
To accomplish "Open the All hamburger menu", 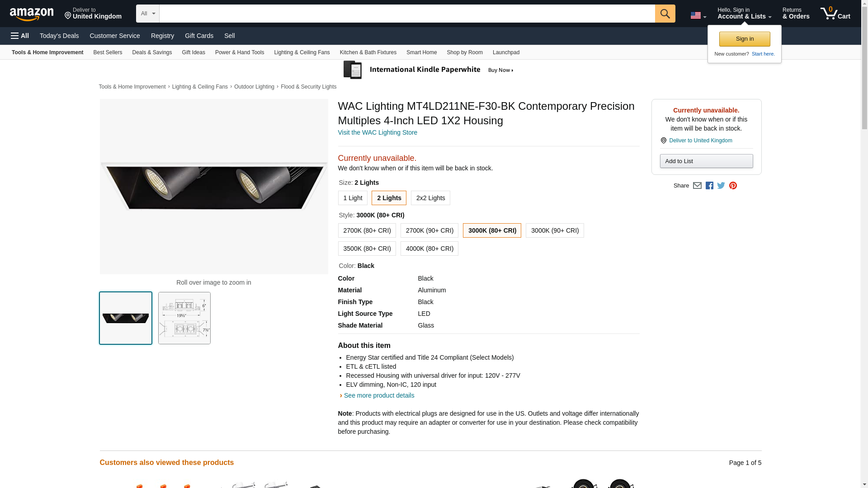I will 20,36.
